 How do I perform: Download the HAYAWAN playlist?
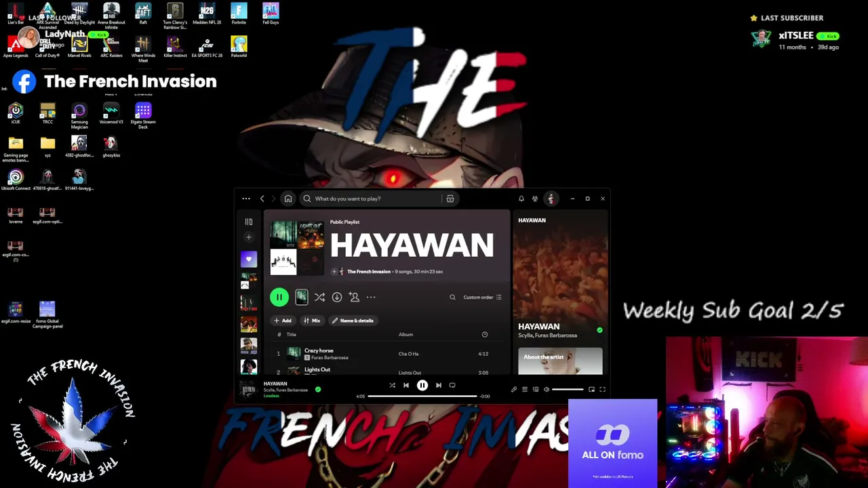[337, 297]
